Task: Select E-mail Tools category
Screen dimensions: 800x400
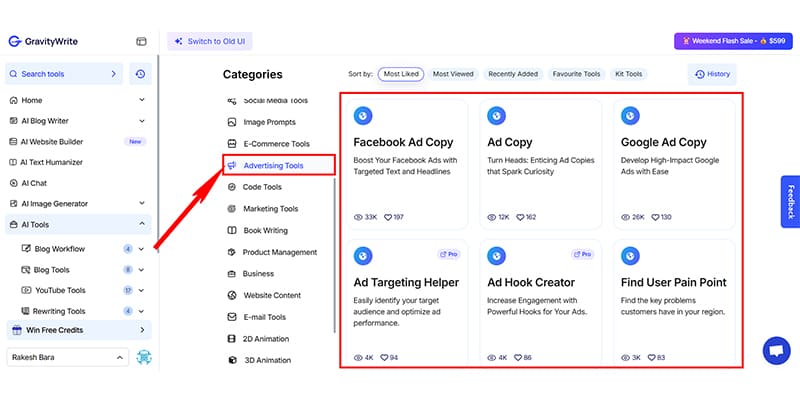Action: pyautogui.click(x=257, y=317)
